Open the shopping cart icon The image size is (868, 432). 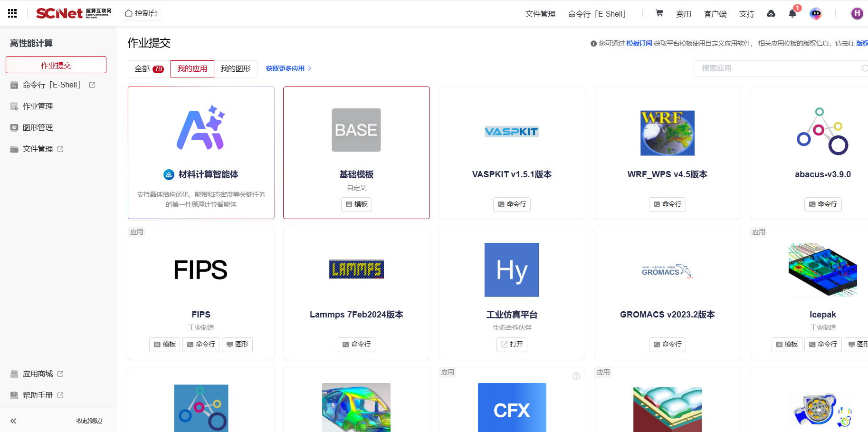(659, 13)
